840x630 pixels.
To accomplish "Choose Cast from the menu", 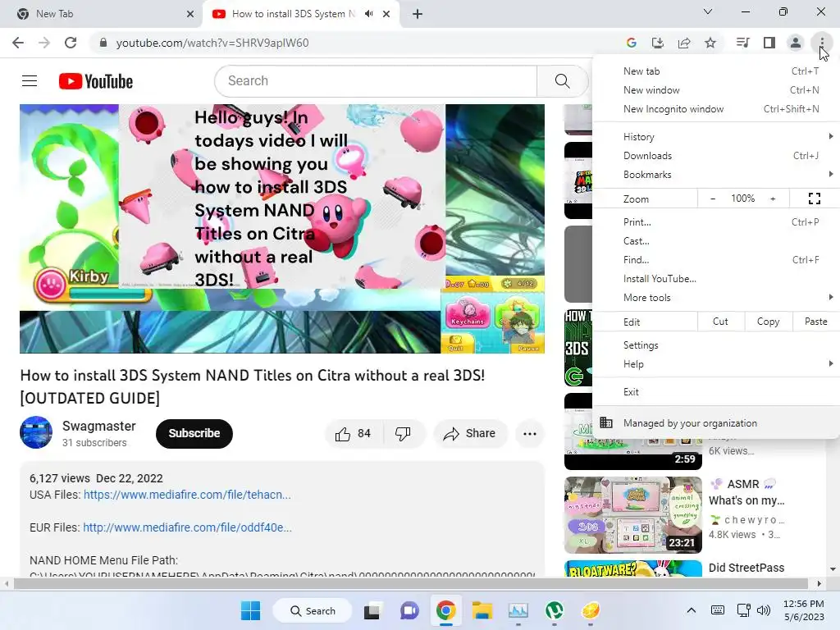I will [716, 241].
